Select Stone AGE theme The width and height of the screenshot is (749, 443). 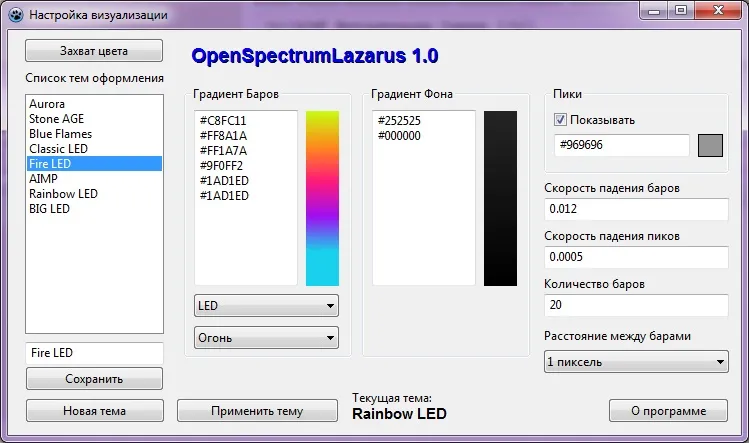(x=94, y=119)
